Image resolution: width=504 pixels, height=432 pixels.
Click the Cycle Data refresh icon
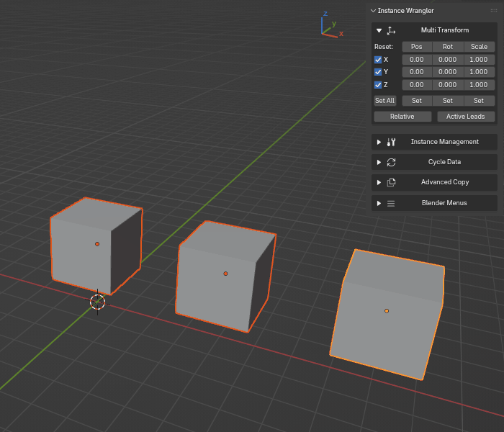pyautogui.click(x=391, y=162)
